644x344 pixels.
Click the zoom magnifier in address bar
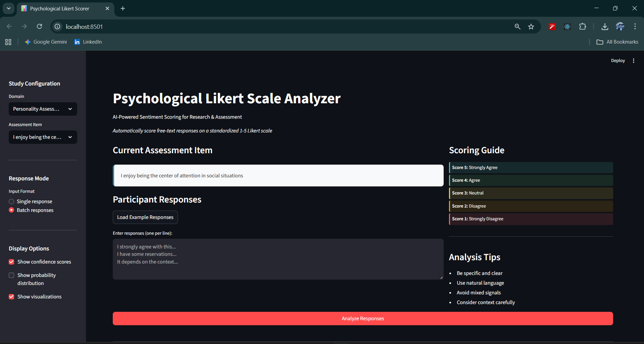[x=517, y=26]
